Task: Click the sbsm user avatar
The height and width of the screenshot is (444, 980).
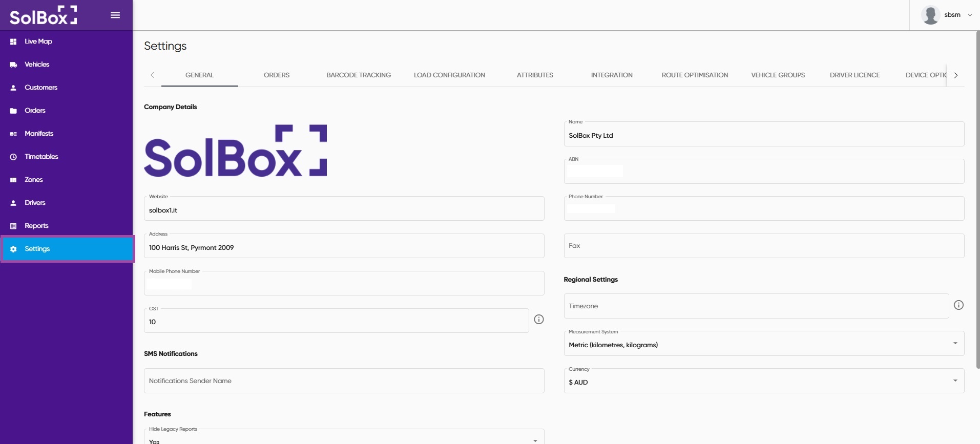Action: click(x=930, y=15)
